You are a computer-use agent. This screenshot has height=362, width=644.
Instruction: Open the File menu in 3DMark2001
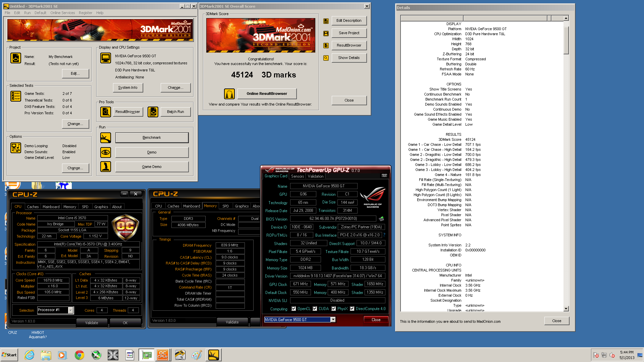coord(7,13)
